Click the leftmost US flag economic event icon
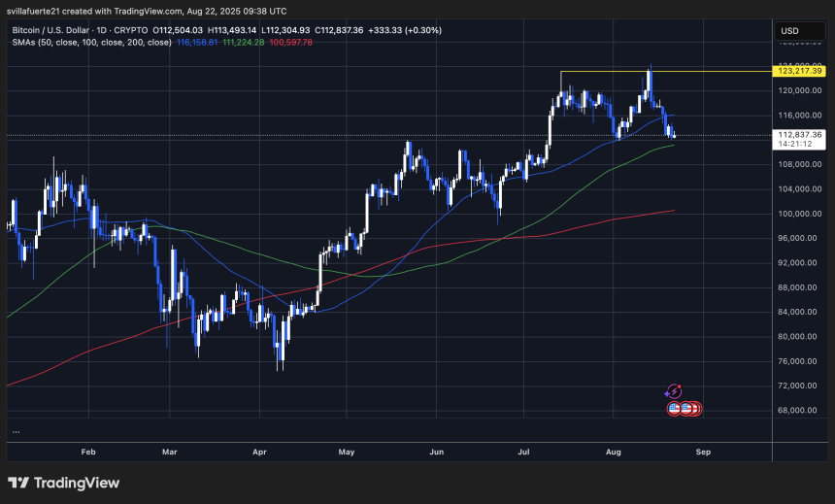This screenshot has height=504, width=835. (674, 409)
